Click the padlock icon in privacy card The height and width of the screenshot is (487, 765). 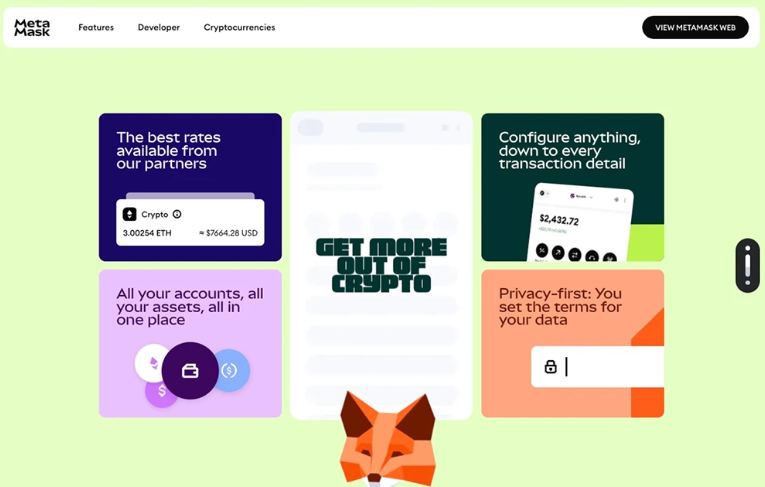point(550,366)
